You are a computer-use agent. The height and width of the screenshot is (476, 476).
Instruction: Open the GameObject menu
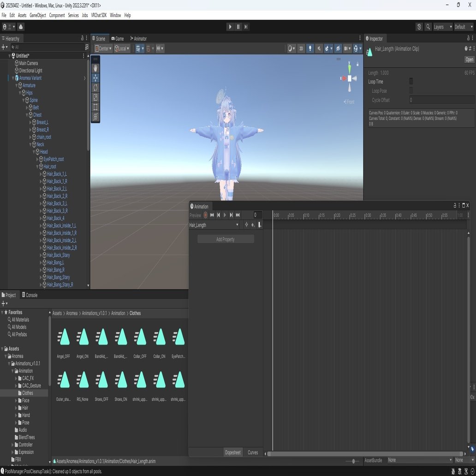pos(38,15)
